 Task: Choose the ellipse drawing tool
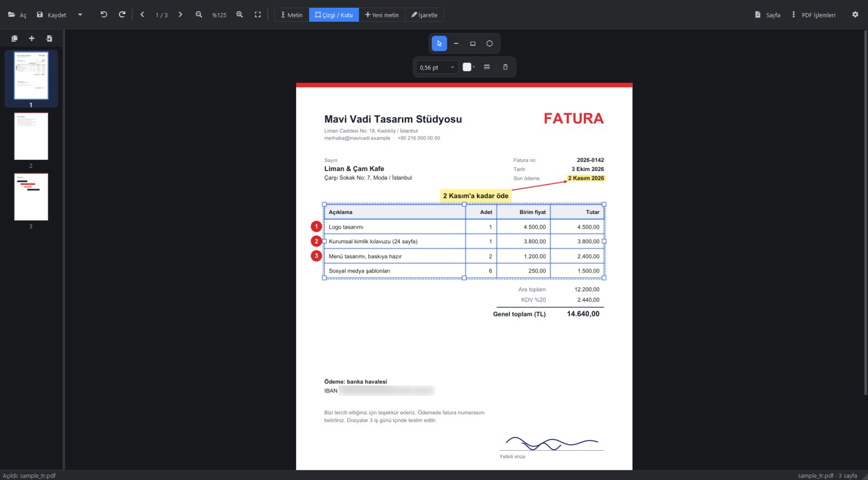pos(489,43)
